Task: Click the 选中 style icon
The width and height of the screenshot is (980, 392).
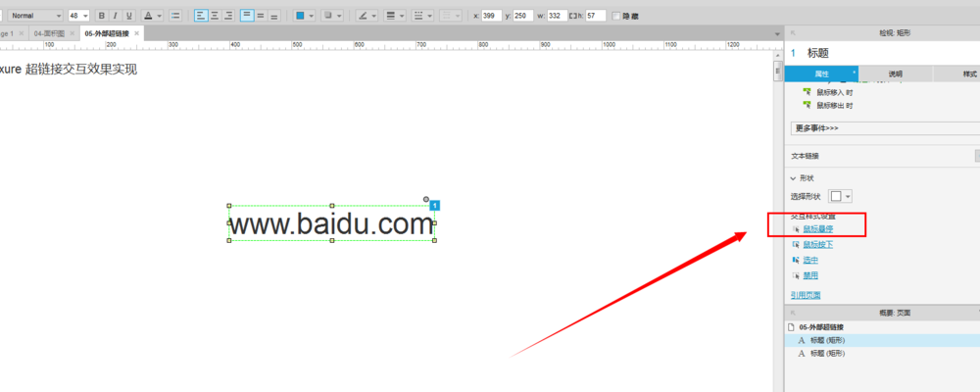Action: tap(796, 260)
